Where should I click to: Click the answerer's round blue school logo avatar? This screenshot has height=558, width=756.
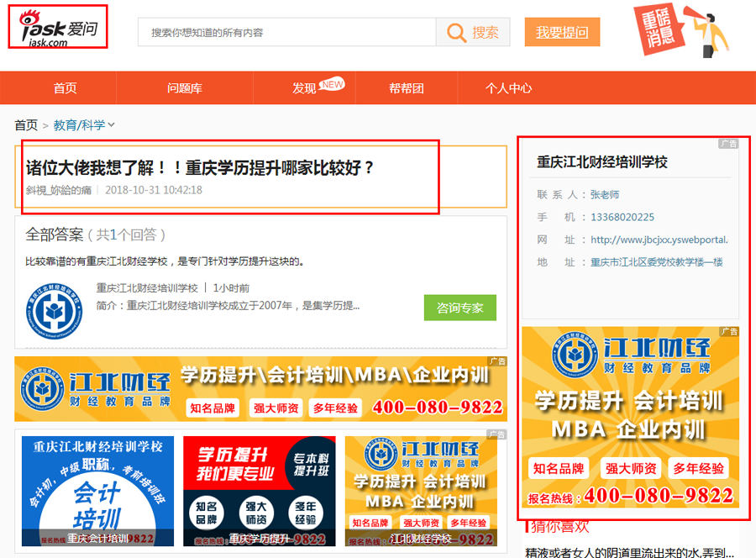point(54,311)
